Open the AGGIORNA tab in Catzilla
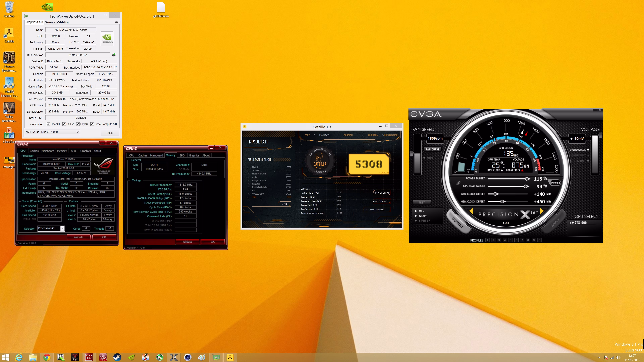The height and width of the screenshot is (362, 644). tap(373, 135)
